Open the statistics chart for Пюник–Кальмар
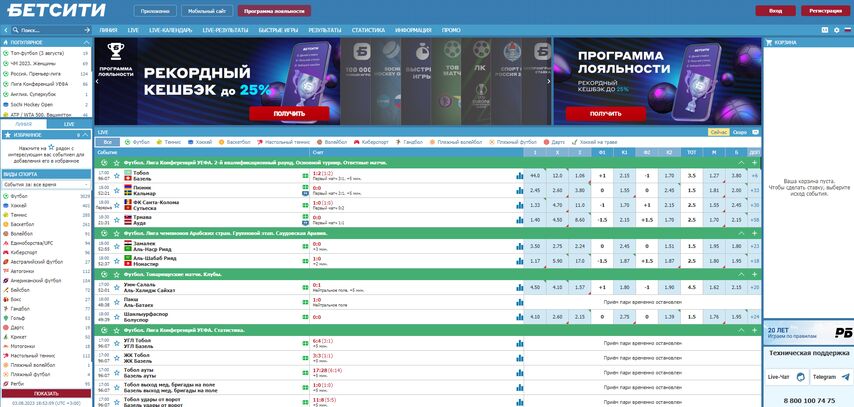854x407 pixels. click(x=520, y=191)
